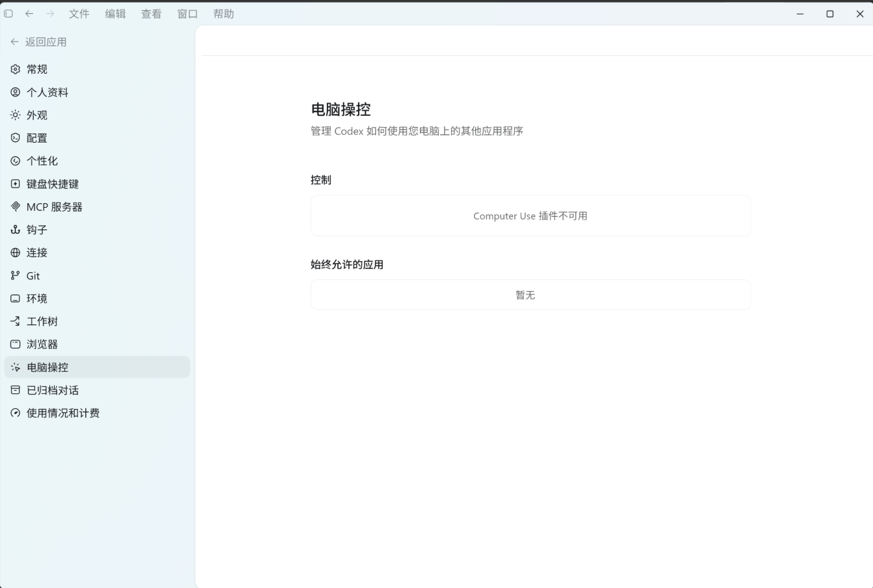The width and height of the screenshot is (873, 588).
Task: Click the 管理 Codex description text
Action: click(x=417, y=131)
